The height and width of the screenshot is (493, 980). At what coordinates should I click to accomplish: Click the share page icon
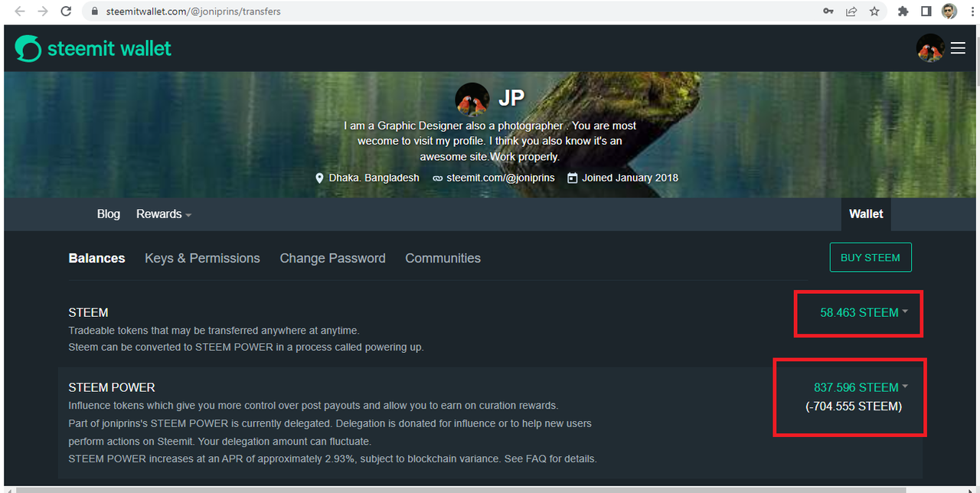(851, 11)
